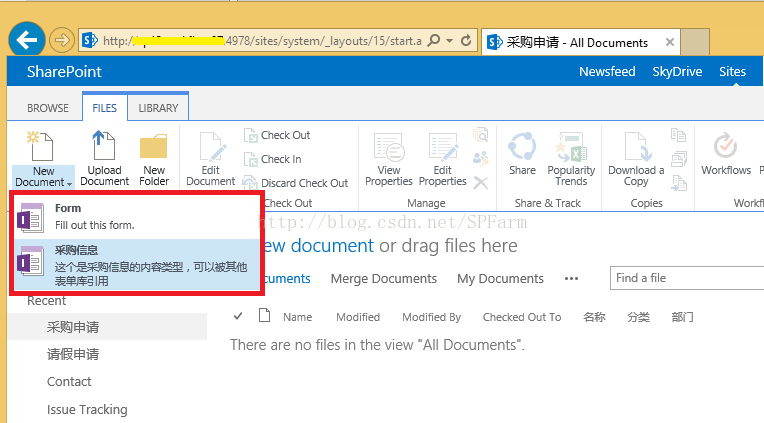
Task: Open Popularity Trends from ribbon
Action: [571, 158]
